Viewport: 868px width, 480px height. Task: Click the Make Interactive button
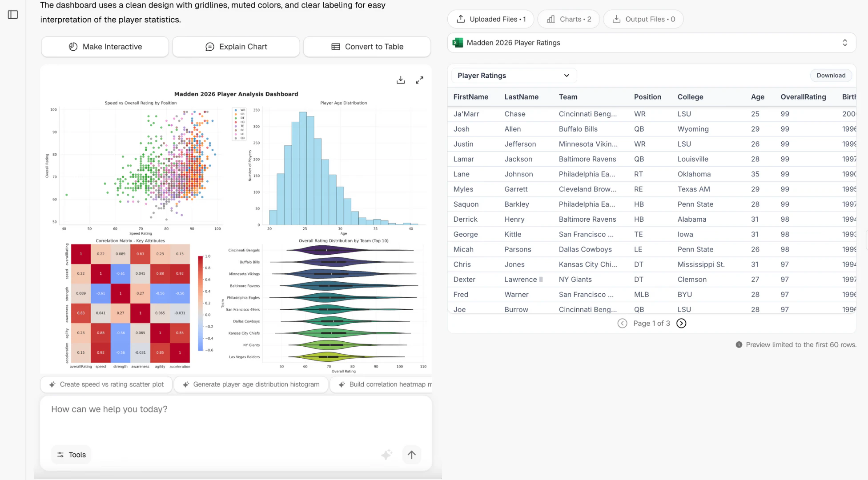[x=105, y=47]
